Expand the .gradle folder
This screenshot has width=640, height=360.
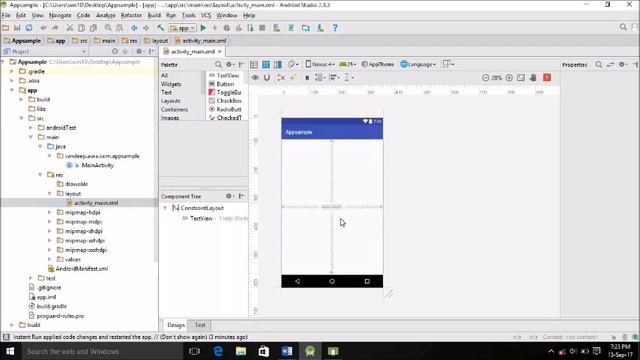click(x=12, y=71)
